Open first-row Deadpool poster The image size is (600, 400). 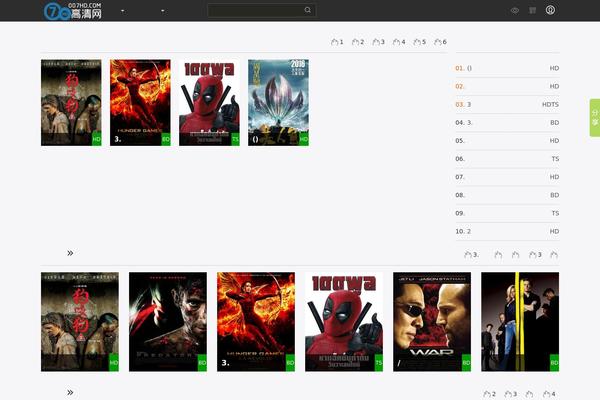[x=209, y=103]
